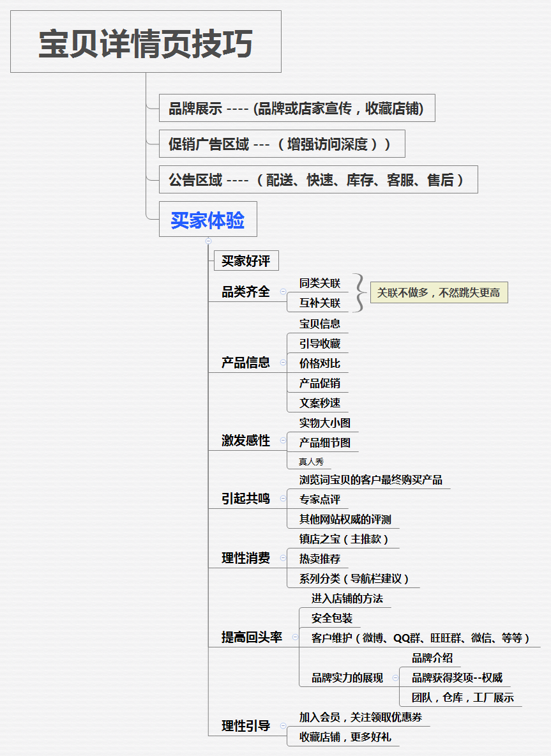Screen dimensions: 551x756
Task: Click the 系列分类（导航栏建议） subtopic
Action: pos(354,578)
